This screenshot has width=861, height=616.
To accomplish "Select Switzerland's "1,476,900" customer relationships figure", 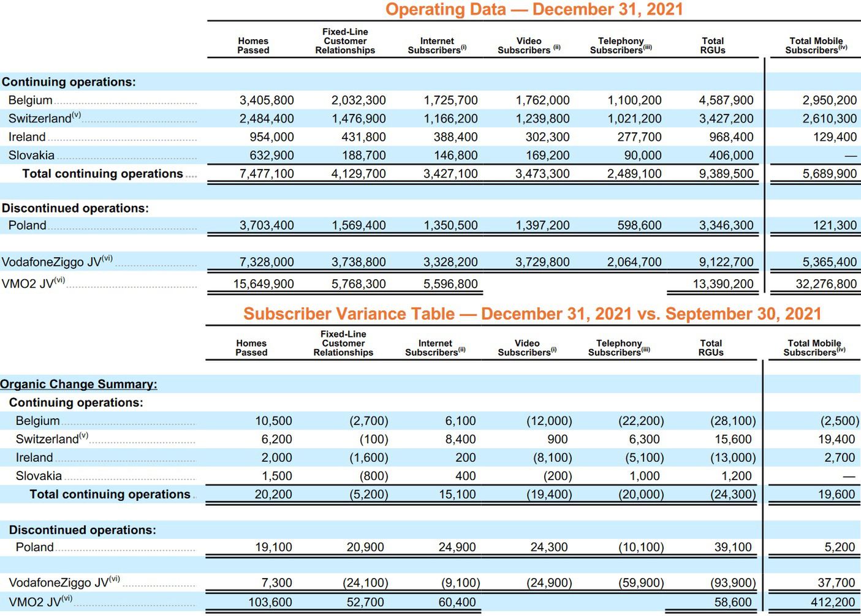I will pos(358,118).
